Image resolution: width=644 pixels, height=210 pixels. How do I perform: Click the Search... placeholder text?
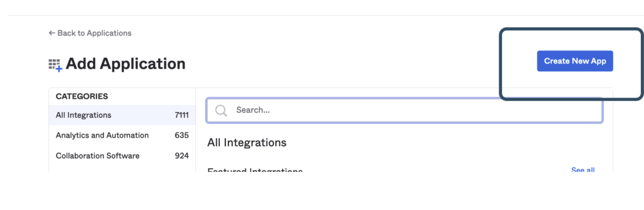coord(253,110)
